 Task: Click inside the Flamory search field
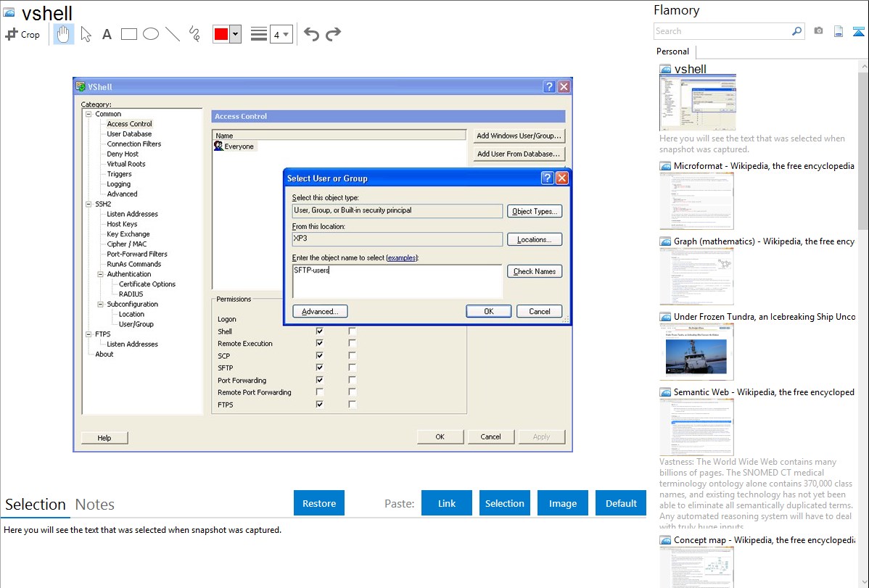pyautogui.click(x=722, y=31)
